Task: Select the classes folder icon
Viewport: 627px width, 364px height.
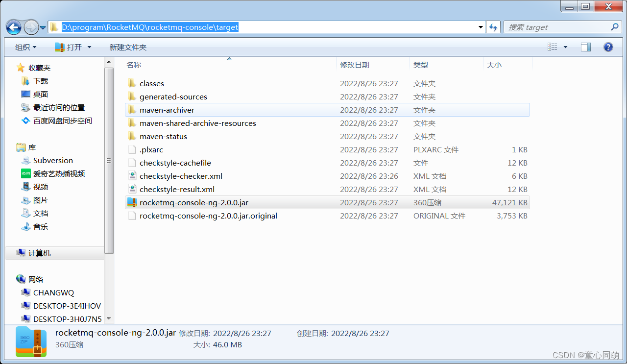Action: [131, 83]
